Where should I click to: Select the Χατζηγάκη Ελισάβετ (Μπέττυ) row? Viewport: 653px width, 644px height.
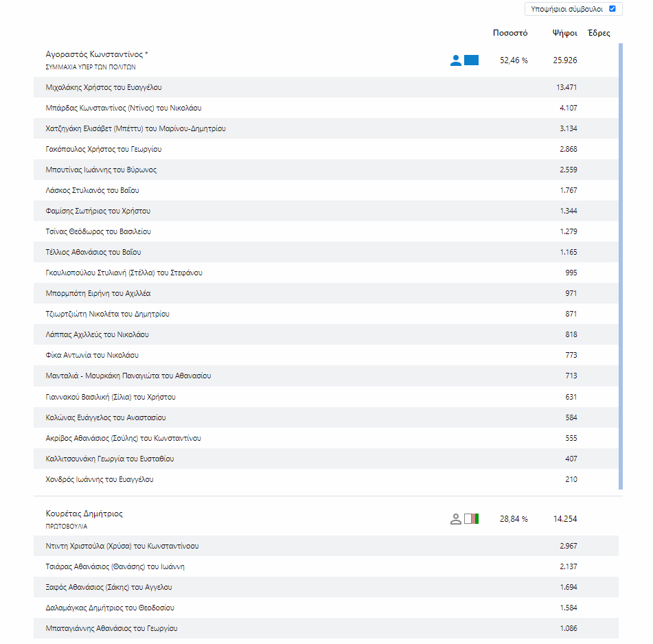coord(135,128)
